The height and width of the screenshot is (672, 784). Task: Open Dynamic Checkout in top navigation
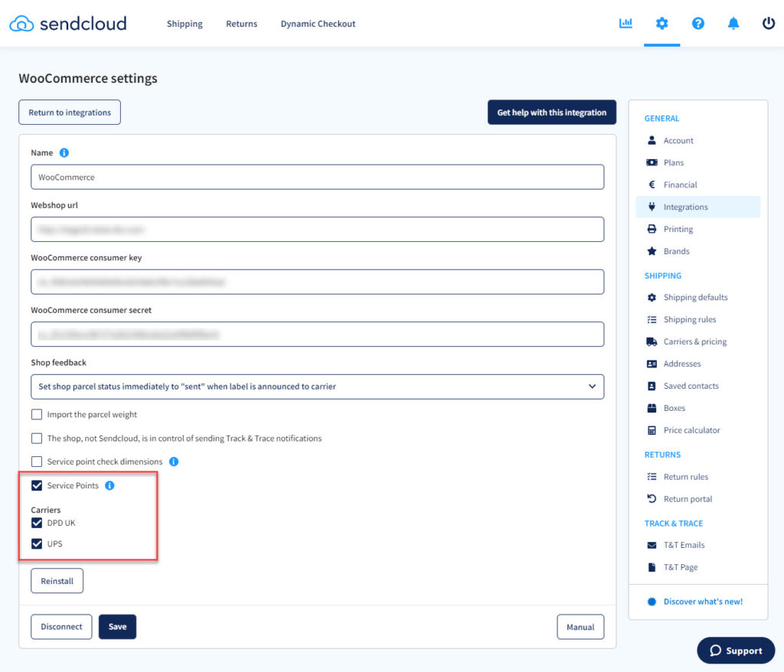pos(318,24)
